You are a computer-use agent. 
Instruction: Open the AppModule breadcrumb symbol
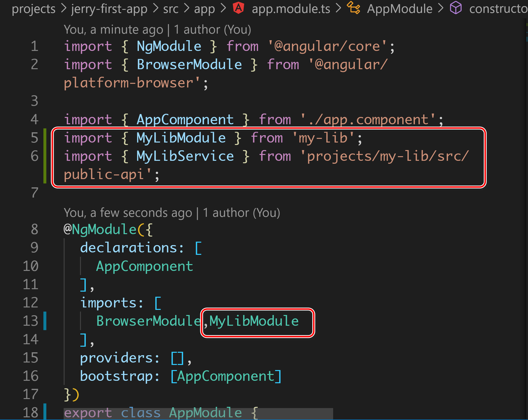pos(399,9)
